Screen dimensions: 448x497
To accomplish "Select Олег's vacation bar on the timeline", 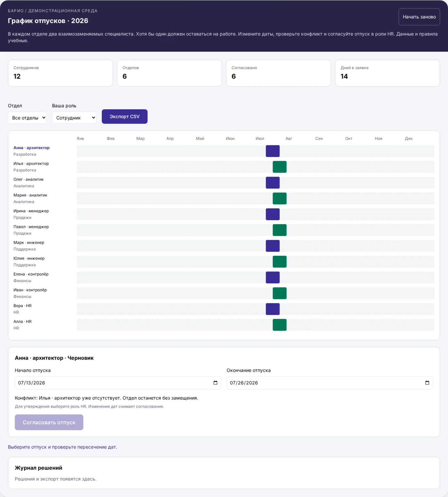I will pyautogui.click(x=273, y=183).
